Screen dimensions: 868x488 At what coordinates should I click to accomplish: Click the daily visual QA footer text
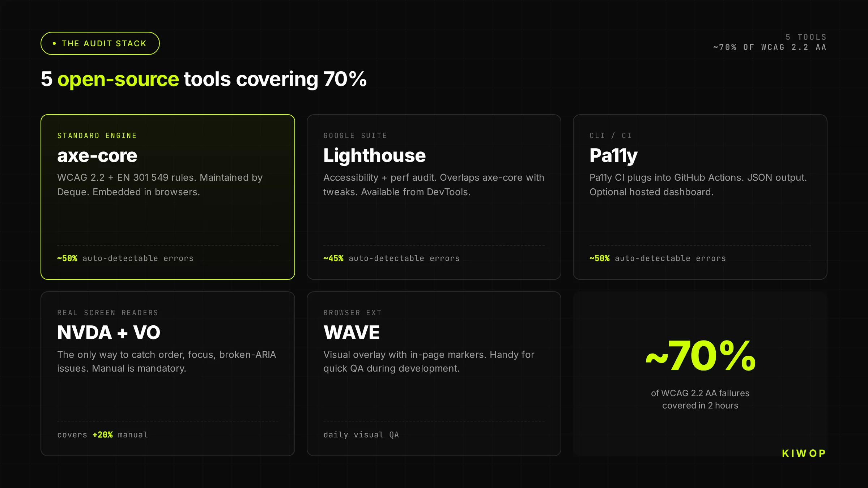pyautogui.click(x=361, y=435)
